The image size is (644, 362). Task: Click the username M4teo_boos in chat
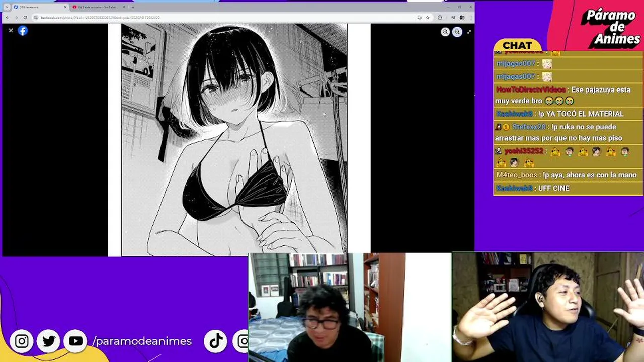click(x=517, y=175)
